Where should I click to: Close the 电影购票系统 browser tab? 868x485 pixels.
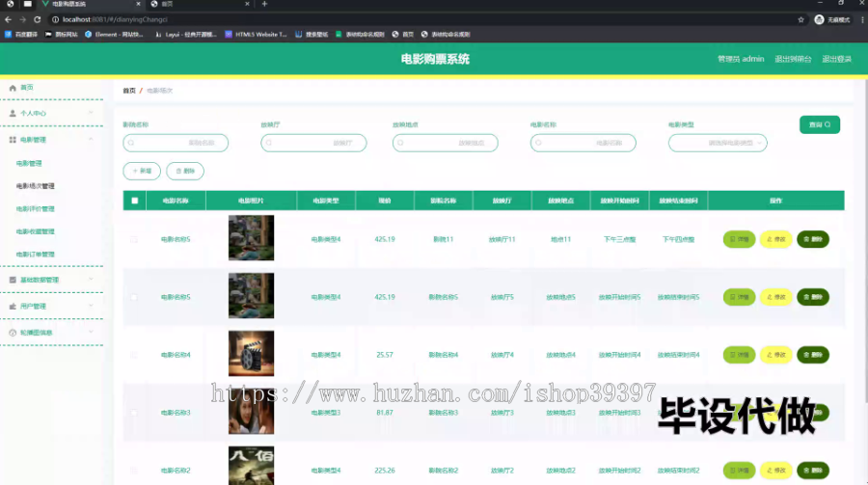tap(138, 4)
